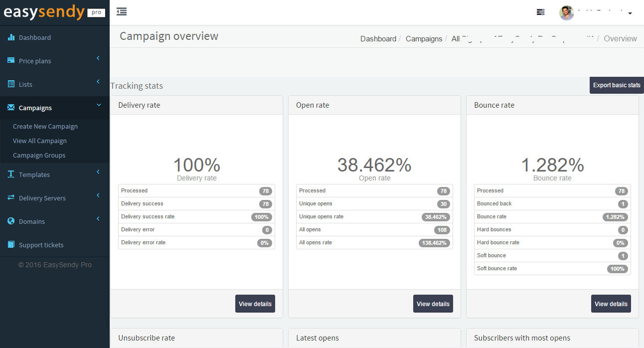Click the Price plans card icon
Viewport: 644px width, 348px height.
(11, 61)
